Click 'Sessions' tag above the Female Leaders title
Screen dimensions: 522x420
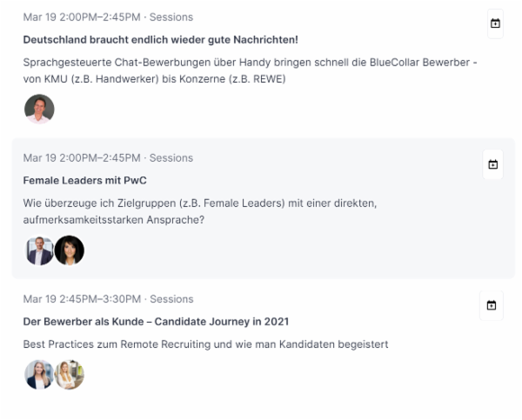(171, 158)
